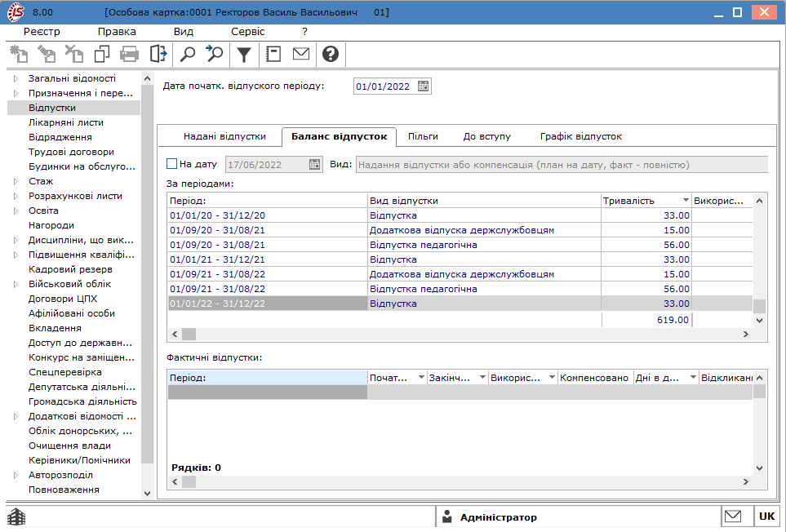
Task: Select Відрядження in the tree
Action: [x=60, y=137]
